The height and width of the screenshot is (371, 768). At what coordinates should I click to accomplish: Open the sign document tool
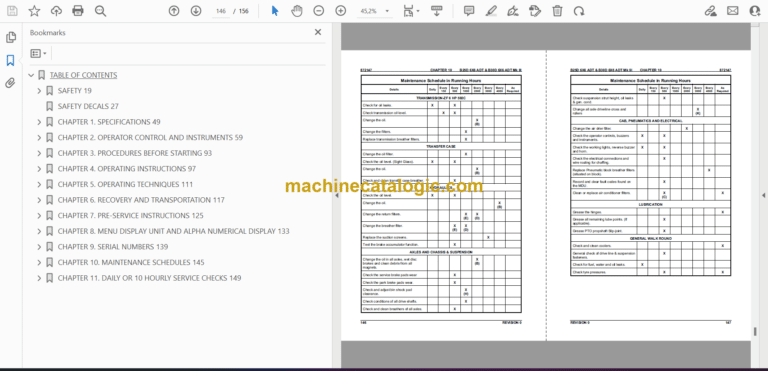(x=513, y=11)
